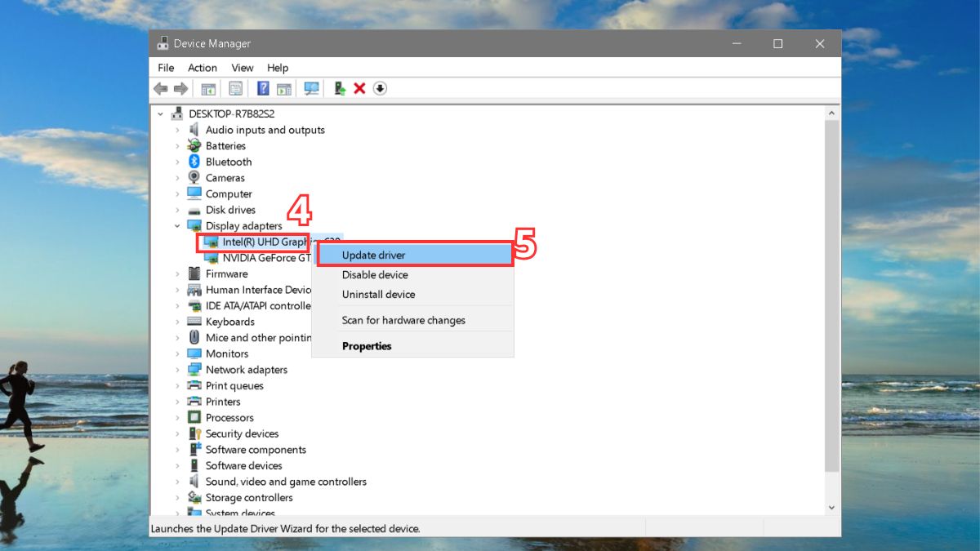Click the black down-arrow Disable device icon
The height and width of the screenshot is (551, 980).
pyautogui.click(x=380, y=88)
